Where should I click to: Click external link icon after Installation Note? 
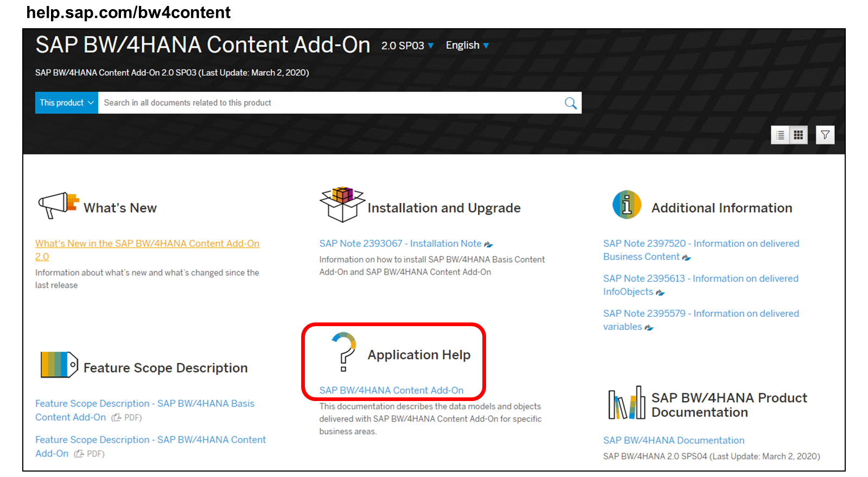[x=488, y=245]
